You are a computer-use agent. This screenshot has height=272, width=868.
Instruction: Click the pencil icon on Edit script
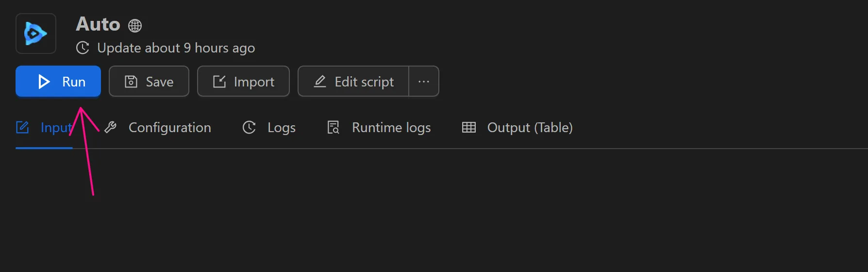point(320,82)
